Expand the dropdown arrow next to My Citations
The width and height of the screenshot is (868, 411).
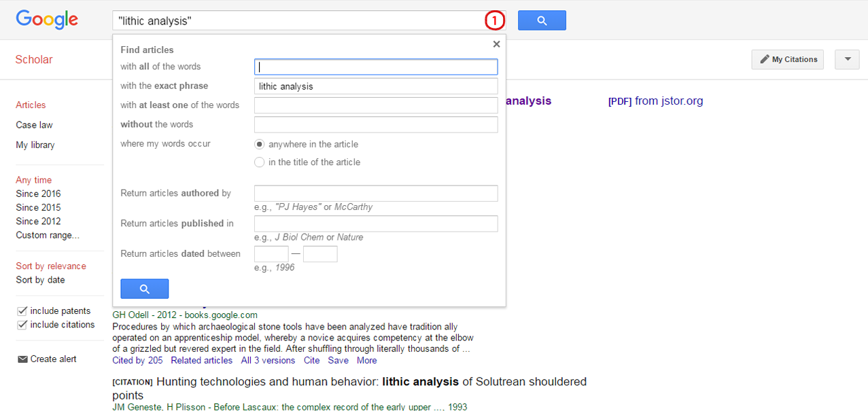tap(847, 59)
